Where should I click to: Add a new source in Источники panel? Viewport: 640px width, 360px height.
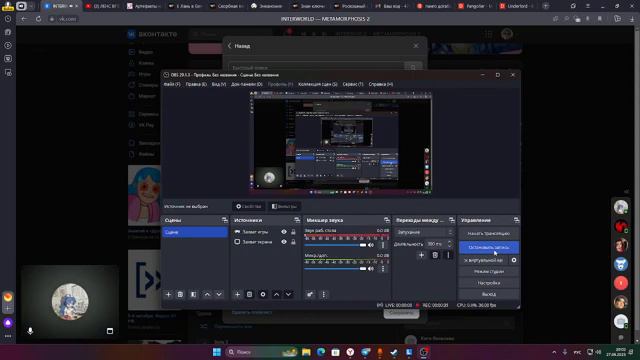[x=237, y=294]
